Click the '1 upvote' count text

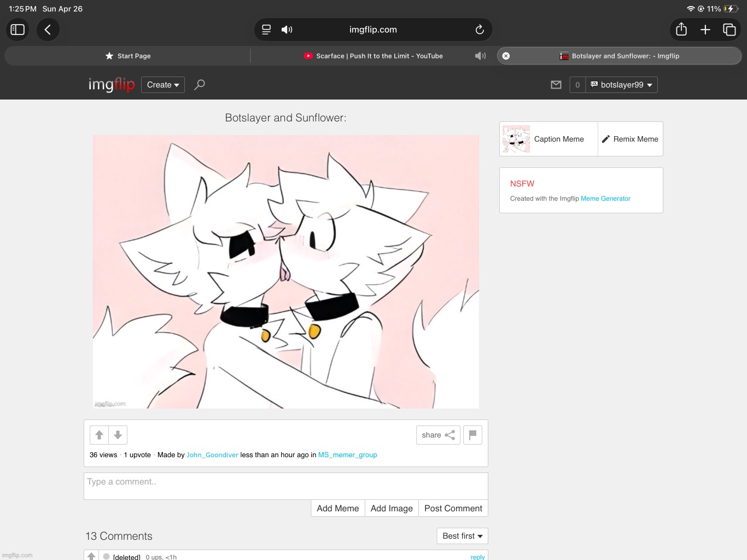[137, 455]
